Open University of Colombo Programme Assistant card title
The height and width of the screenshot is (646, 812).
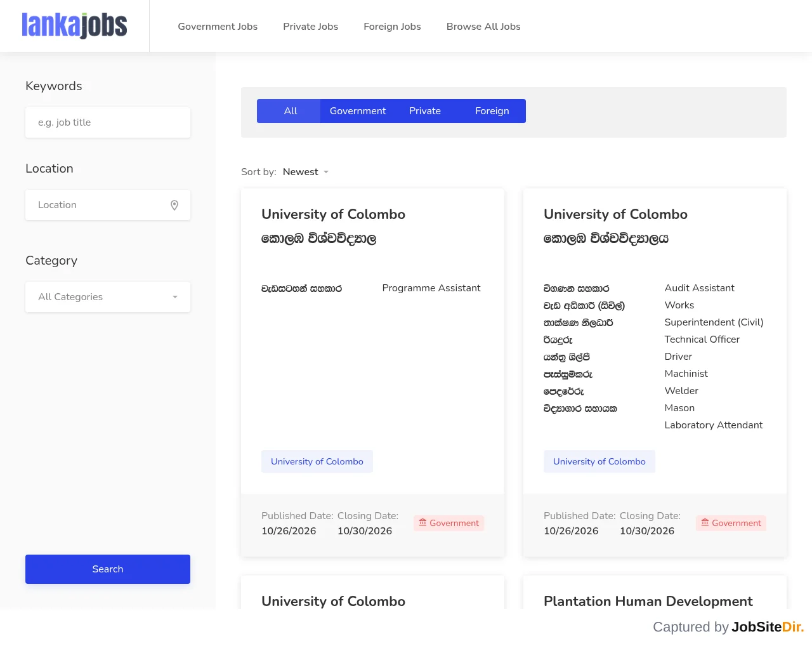pyautogui.click(x=334, y=214)
